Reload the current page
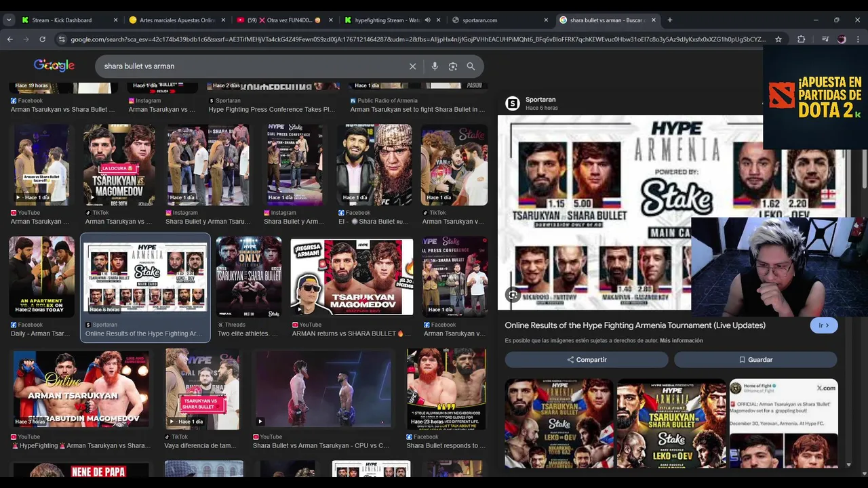Screen dimensions: 868x488 click(42, 39)
